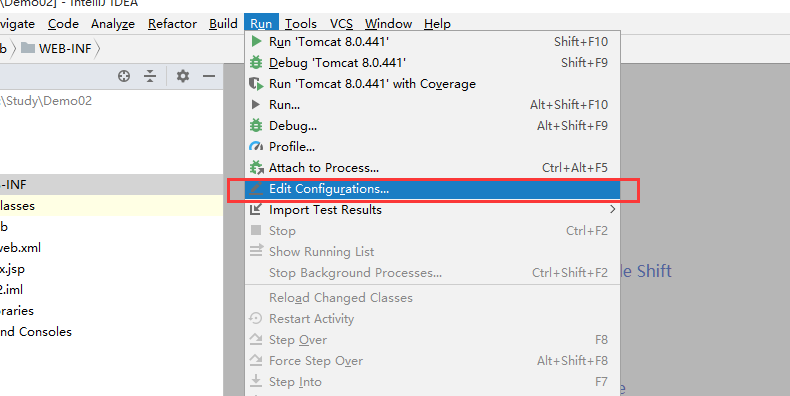Click the Profile gauge icon
The height and width of the screenshot is (396, 790).
point(256,147)
